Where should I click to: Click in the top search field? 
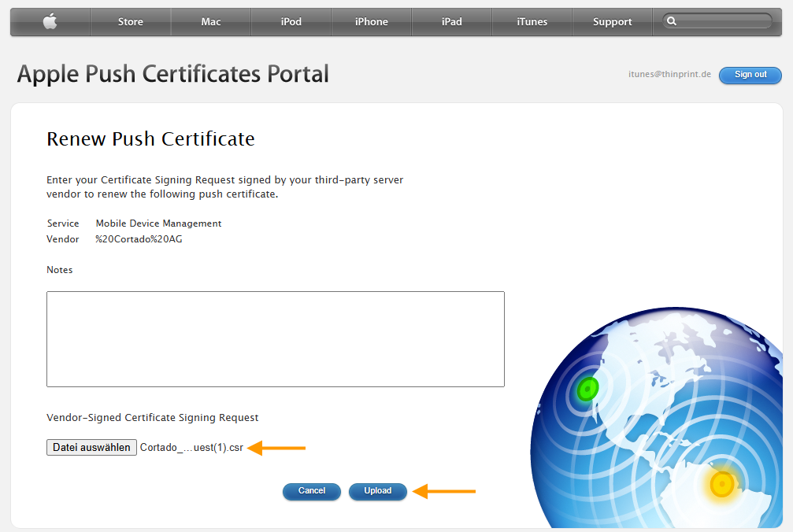tap(717, 21)
